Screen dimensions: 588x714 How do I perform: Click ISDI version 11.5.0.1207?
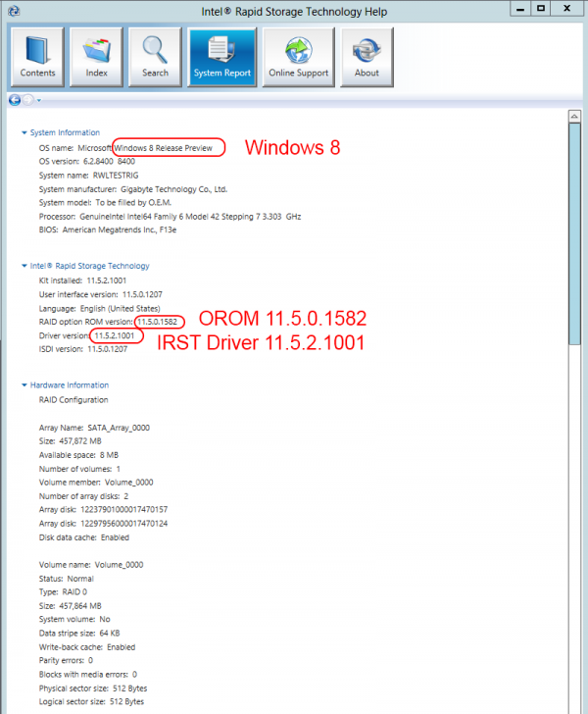83,349
